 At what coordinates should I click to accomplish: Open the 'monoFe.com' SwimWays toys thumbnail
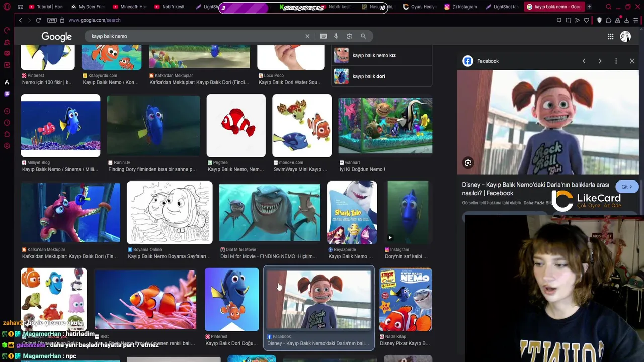[302, 126]
